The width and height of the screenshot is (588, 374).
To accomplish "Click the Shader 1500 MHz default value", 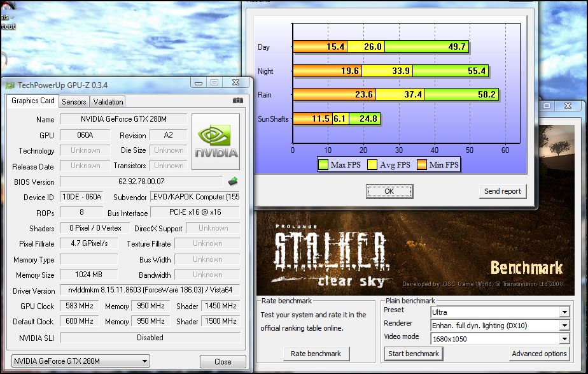I will pos(220,321).
